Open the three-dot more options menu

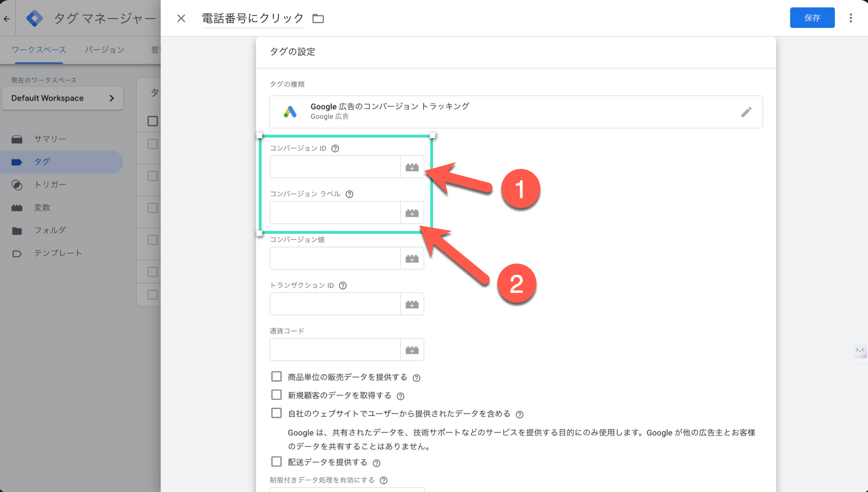point(850,18)
